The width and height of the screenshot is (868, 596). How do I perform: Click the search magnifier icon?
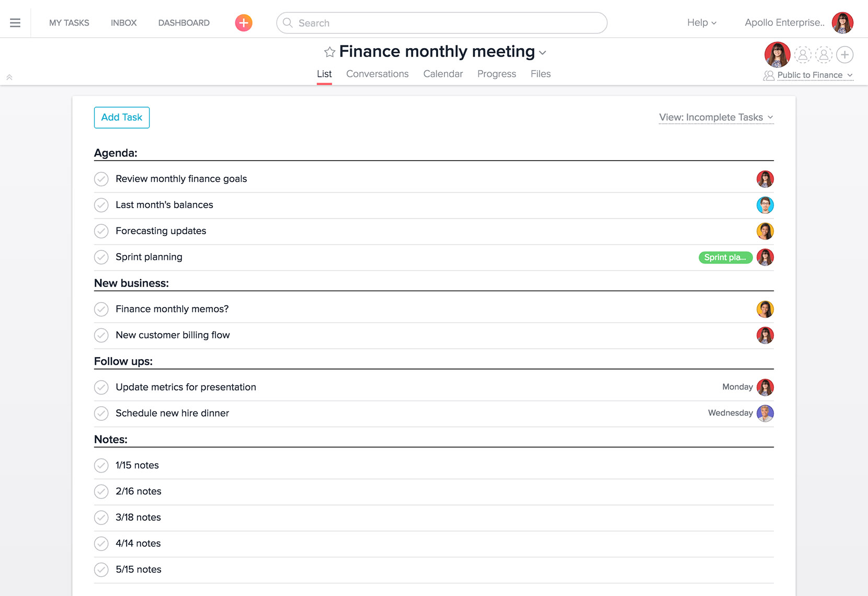pos(287,23)
